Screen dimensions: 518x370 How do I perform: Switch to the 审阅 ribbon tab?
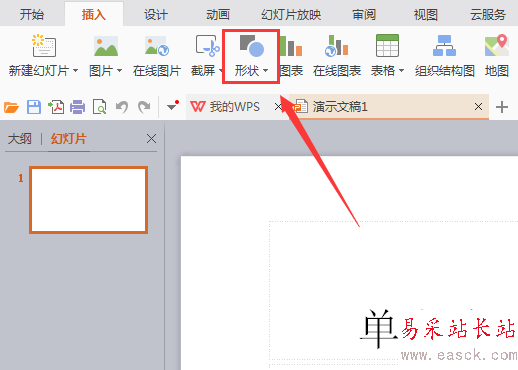[364, 15]
